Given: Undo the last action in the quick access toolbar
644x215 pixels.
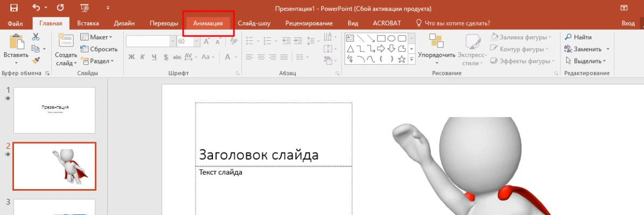Looking at the screenshot, I should 36,8.
